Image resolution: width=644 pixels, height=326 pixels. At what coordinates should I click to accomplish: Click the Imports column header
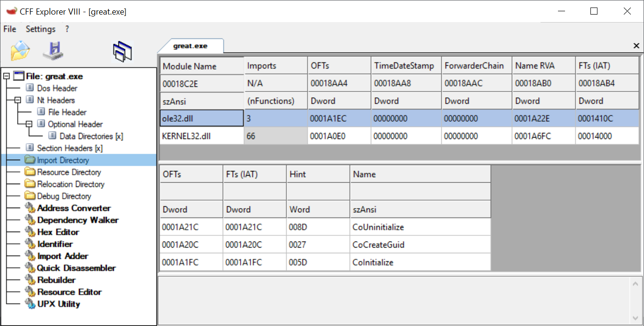pos(276,66)
